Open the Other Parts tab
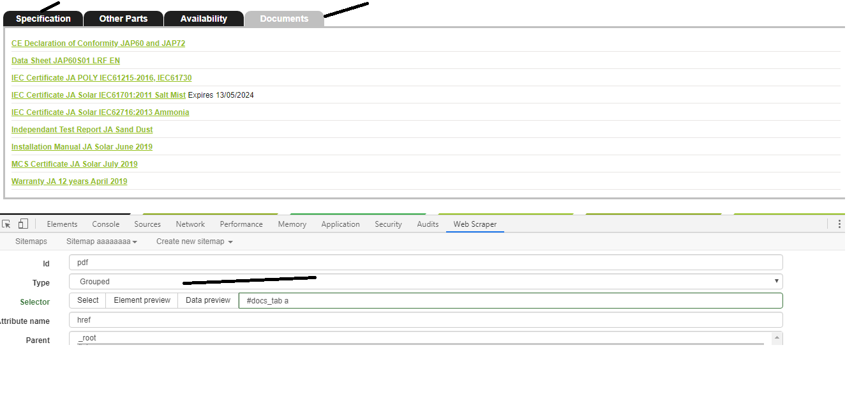The height and width of the screenshot is (398, 868). (x=123, y=19)
